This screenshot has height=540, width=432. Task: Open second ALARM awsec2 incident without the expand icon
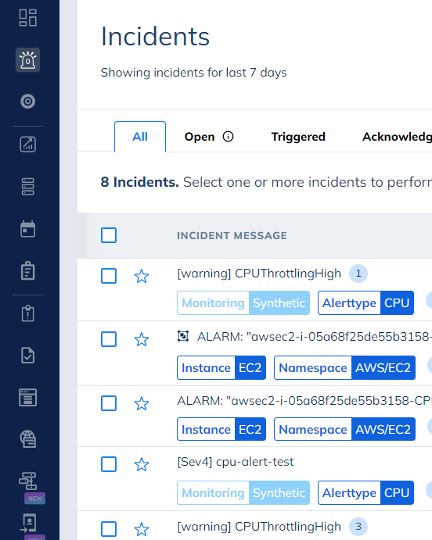[x=305, y=401]
